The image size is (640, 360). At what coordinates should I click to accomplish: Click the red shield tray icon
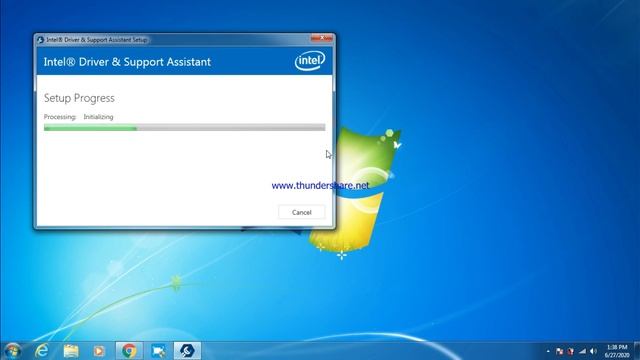(x=571, y=351)
